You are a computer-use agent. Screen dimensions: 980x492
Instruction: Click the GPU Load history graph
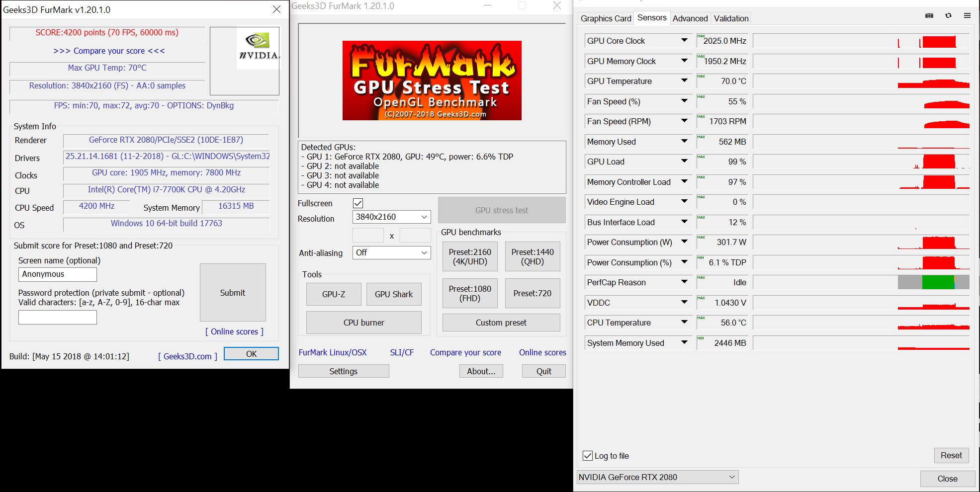click(861, 161)
